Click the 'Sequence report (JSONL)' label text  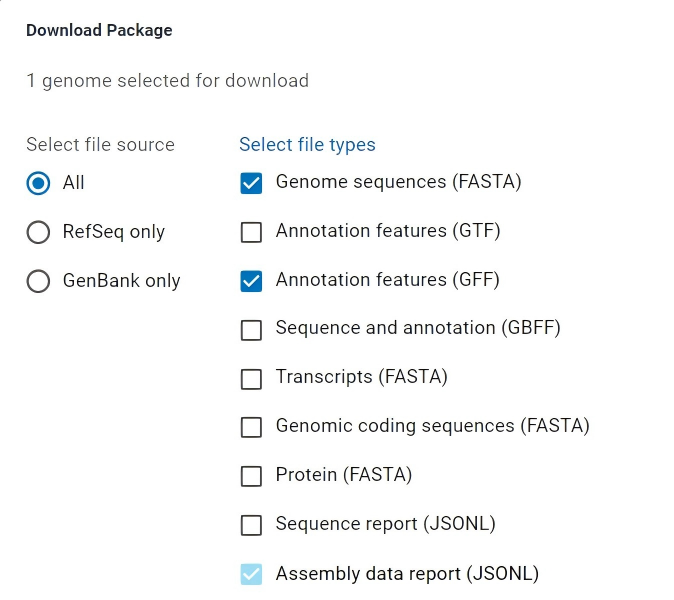(x=385, y=524)
